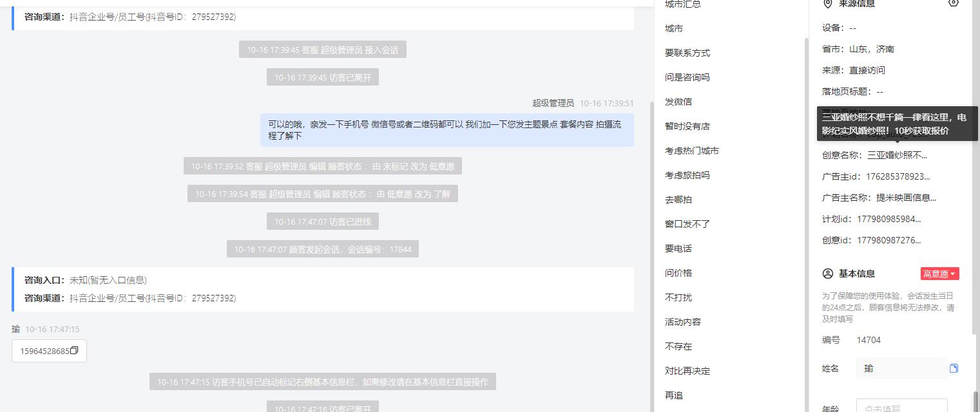Choose quick reply 再追

tap(674, 395)
